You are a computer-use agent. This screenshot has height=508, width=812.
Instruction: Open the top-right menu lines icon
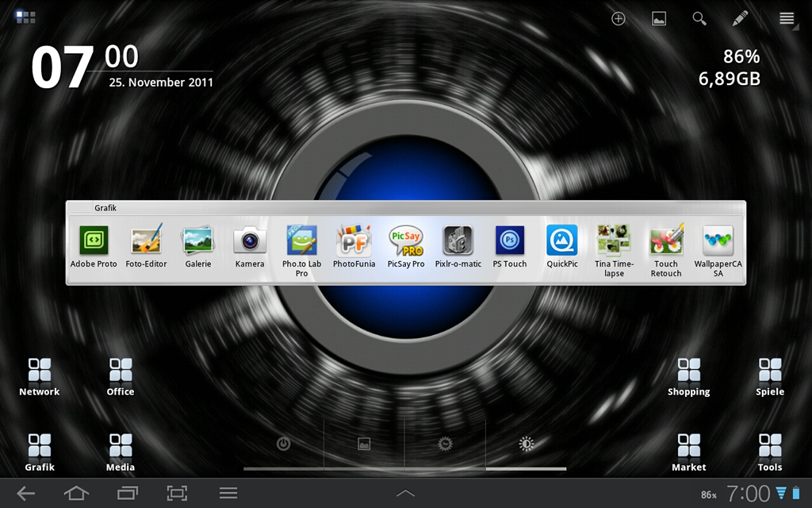(x=787, y=19)
